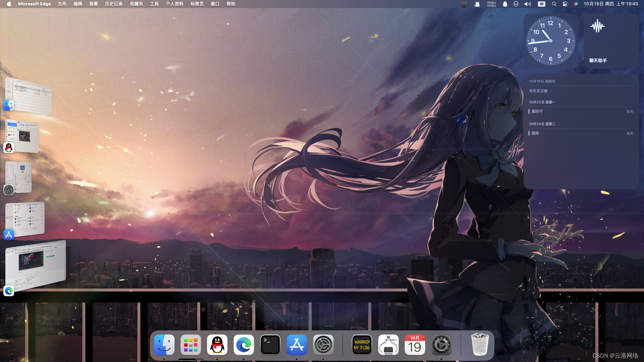The image size is (644, 362).
Task: Click the analog clock widget
Action: pos(551,41)
